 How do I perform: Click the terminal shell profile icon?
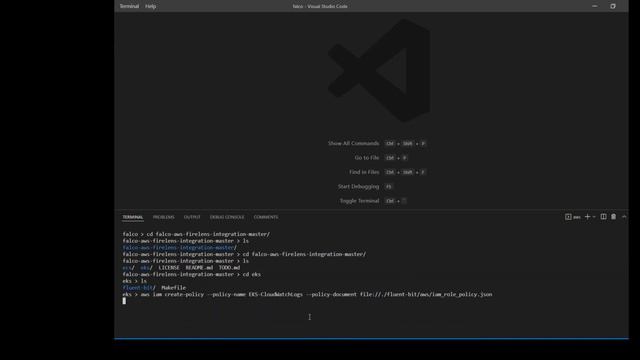(568, 217)
